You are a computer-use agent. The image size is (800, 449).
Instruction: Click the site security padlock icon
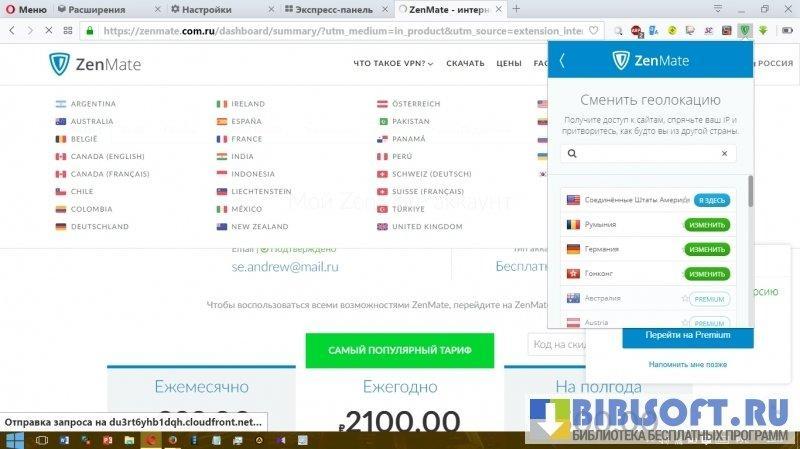click(90, 31)
